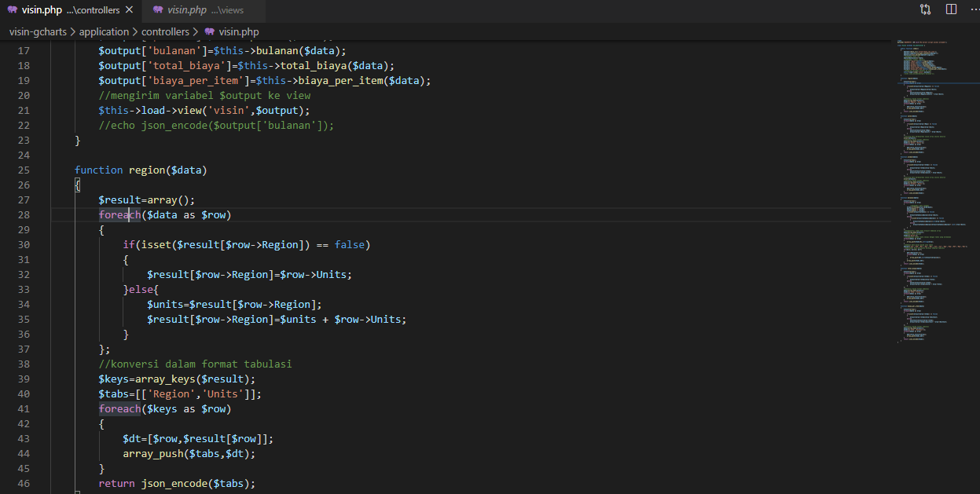Click "$output['total_biaya']" assignment line
980x494 pixels.
tap(247, 65)
